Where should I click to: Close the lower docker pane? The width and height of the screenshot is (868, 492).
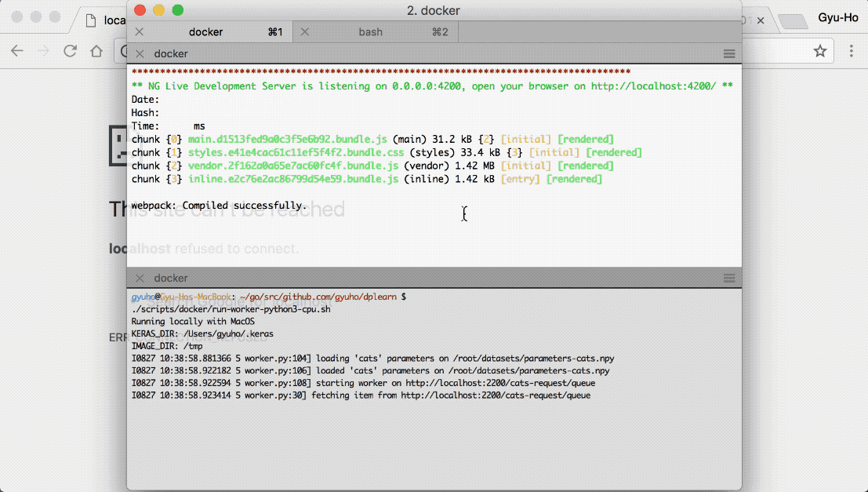point(140,278)
